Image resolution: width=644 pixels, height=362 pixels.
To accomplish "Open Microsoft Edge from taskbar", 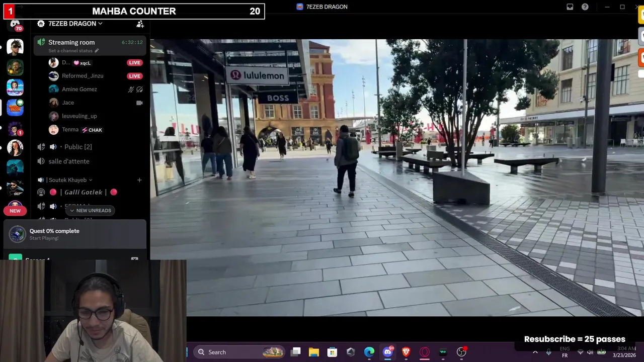I will (369, 352).
